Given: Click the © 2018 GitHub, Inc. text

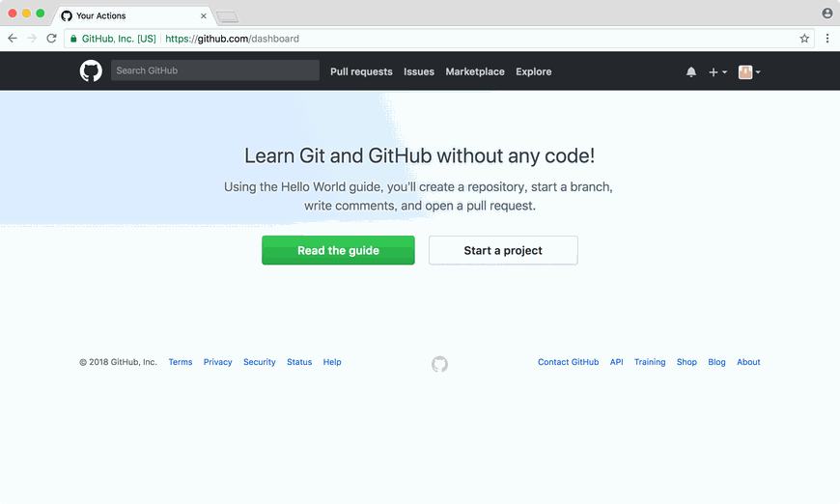Looking at the screenshot, I should point(119,362).
